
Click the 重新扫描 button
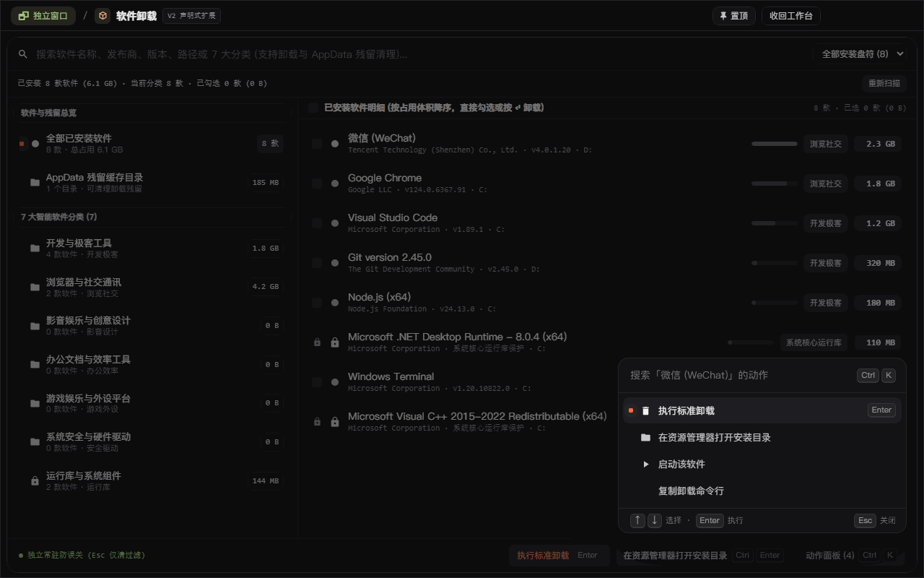(x=884, y=83)
